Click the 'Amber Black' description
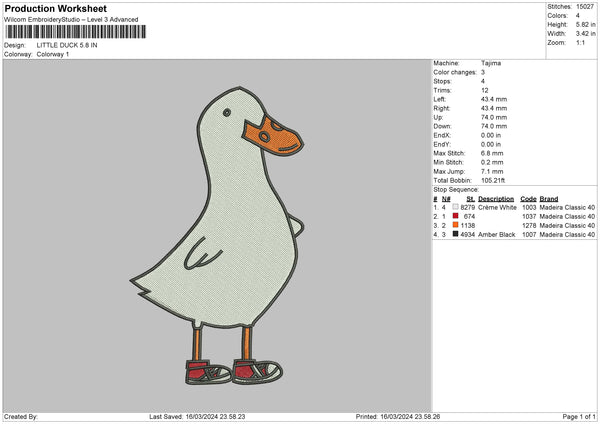This screenshot has width=600, height=424. click(x=497, y=235)
